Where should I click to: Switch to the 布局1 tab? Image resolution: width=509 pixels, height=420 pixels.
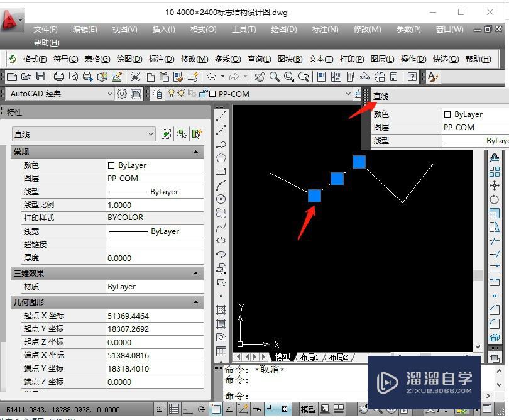[309, 356]
